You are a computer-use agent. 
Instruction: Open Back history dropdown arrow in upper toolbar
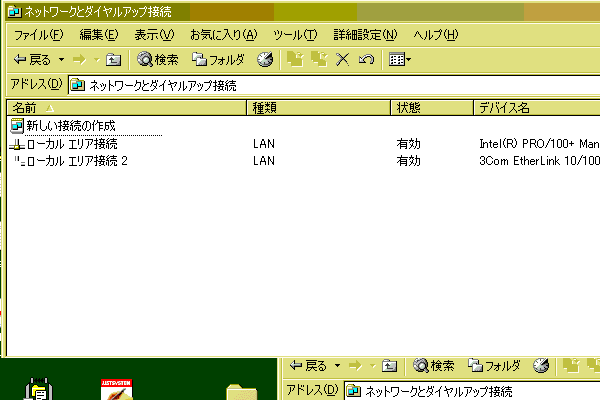(x=60, y=60)
